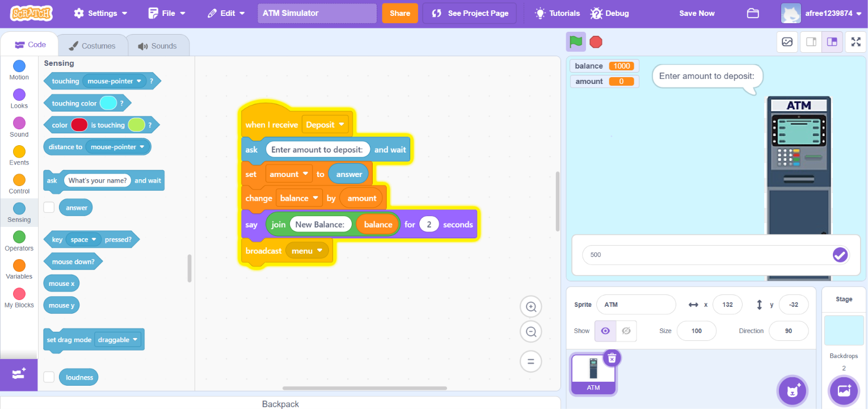
Task: Pick the touching color cyan swatch
Action: [x=108, y=103]
